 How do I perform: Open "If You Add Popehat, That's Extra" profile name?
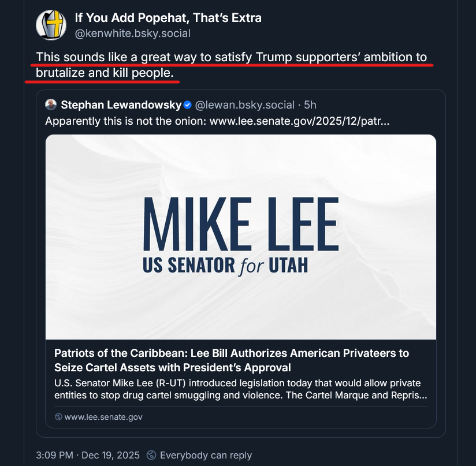168,18
